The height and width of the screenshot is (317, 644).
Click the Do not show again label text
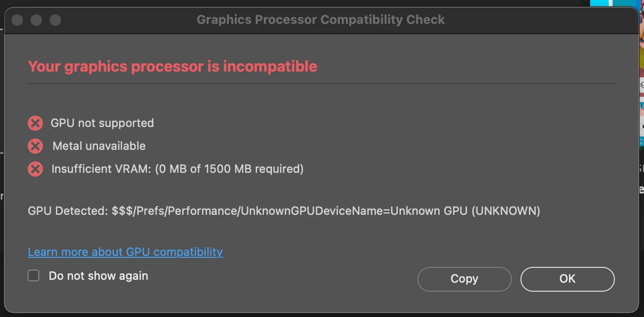[x=98, y=276]
